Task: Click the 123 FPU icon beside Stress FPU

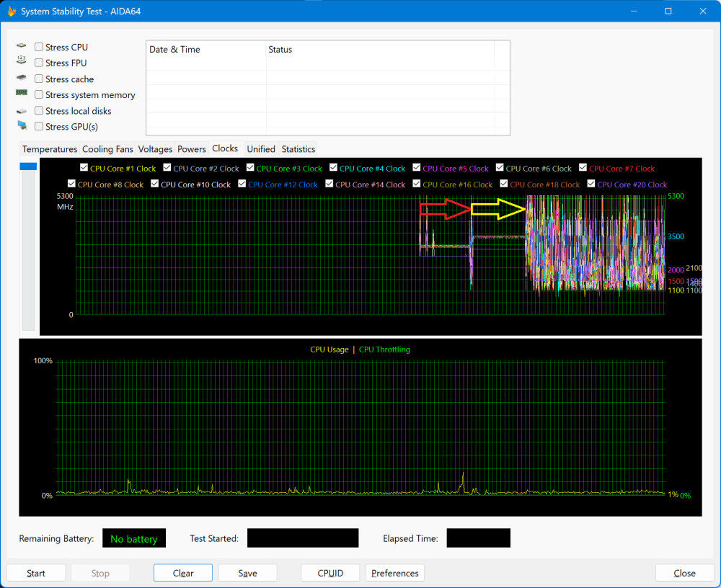Action: [22, 60]
